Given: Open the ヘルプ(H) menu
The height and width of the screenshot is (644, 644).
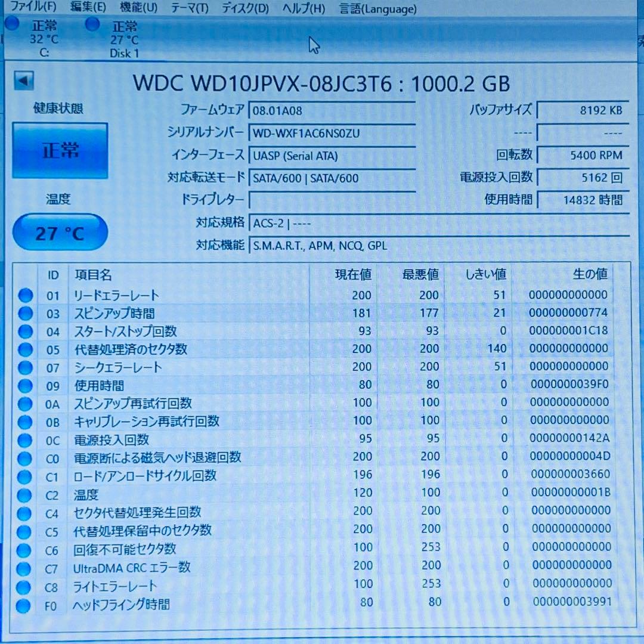Looking at the screenshot, I should coord(304,9).
